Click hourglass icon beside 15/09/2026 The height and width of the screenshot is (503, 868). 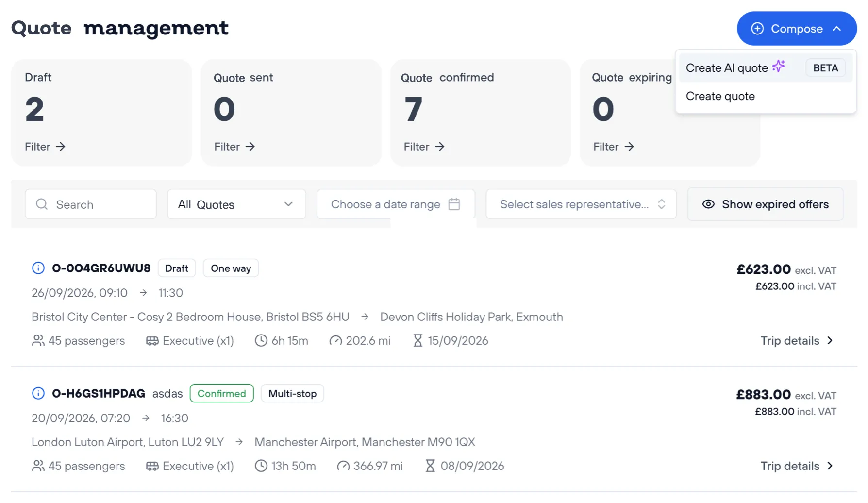click(x=418, y=341)
